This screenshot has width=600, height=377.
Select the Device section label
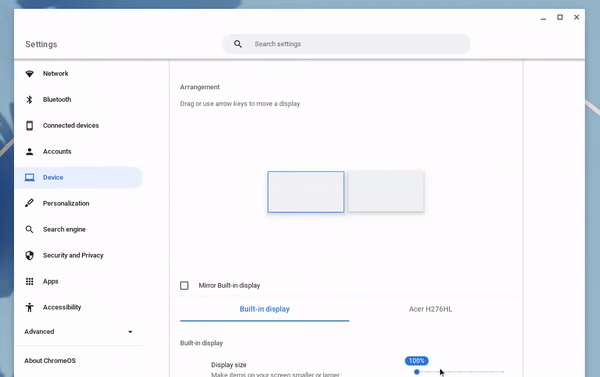pos(53,178)
